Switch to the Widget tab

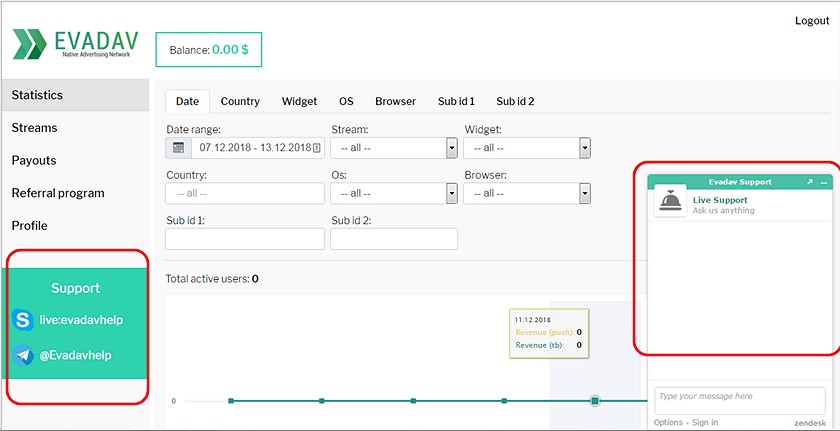click(x=299, y=101)
